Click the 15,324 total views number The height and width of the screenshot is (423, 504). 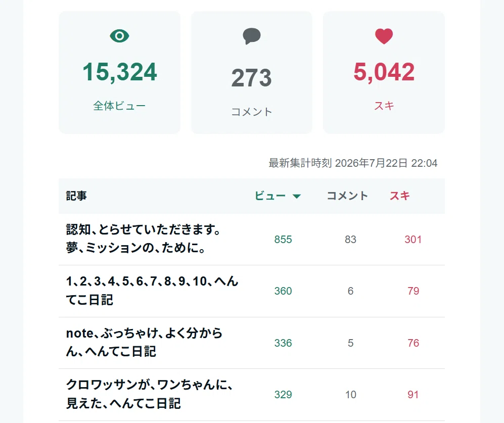(x=120, y=72)
